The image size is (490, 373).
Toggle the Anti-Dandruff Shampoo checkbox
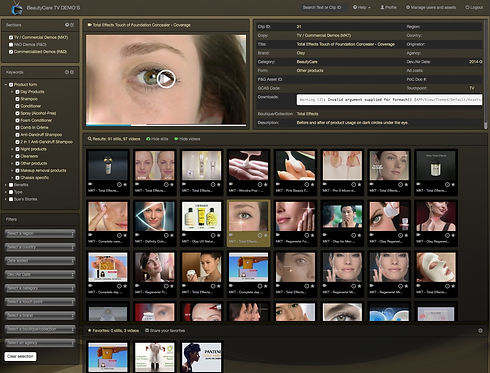click(x=17, y=135)
